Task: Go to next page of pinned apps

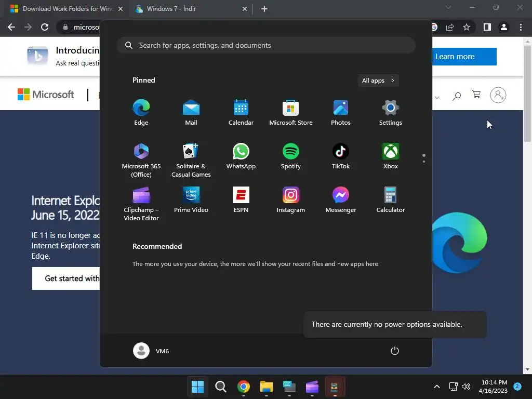Action: pyautogui.click(x=424, y=162)
